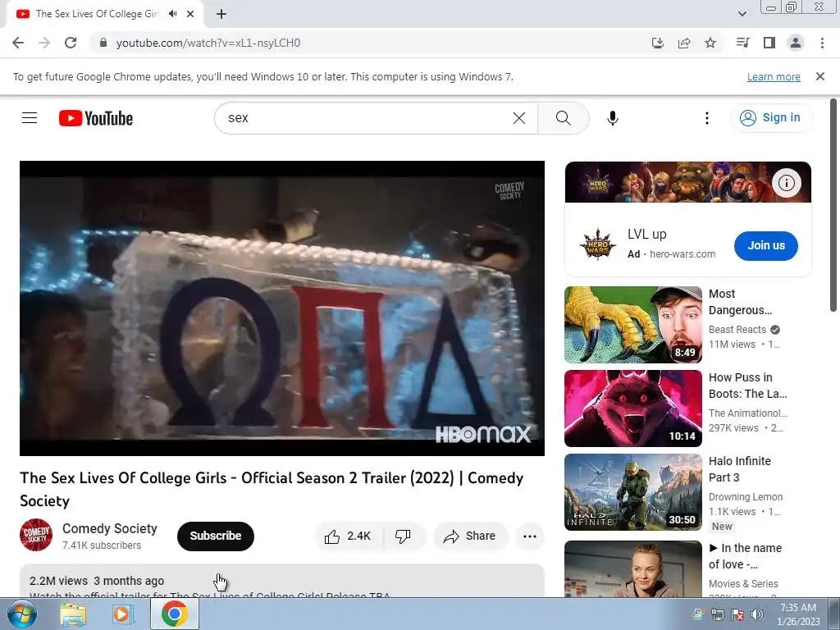Image resolution: width=840 pixels, height=630 pixels.
Task: Go back to the previous page
Action: click(18, 43)
